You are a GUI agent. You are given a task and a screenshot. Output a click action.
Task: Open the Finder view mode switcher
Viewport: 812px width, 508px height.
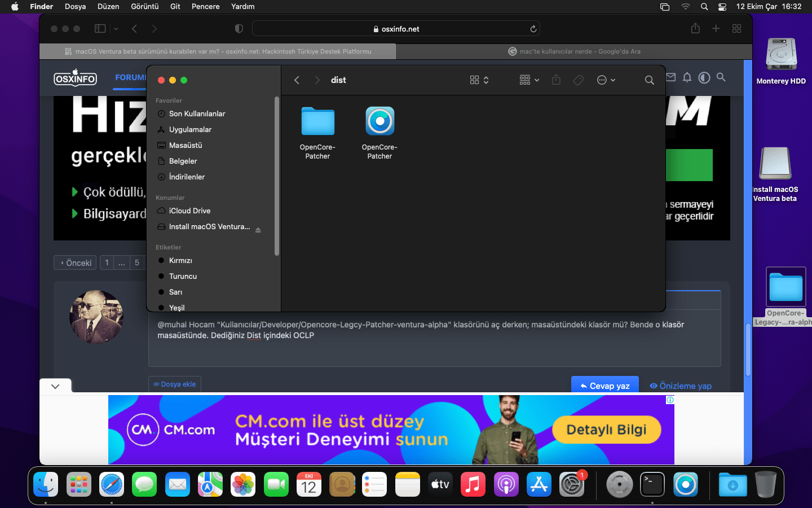[479, 80]
